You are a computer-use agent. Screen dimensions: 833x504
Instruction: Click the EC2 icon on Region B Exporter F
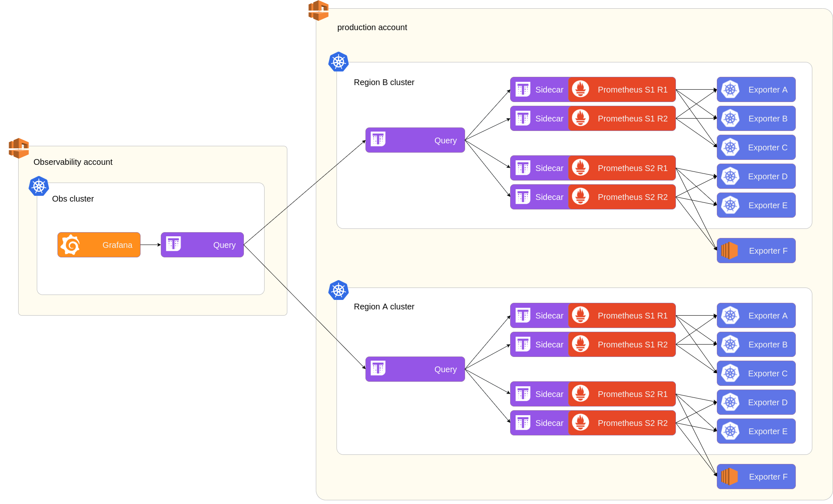coord(729,251)
